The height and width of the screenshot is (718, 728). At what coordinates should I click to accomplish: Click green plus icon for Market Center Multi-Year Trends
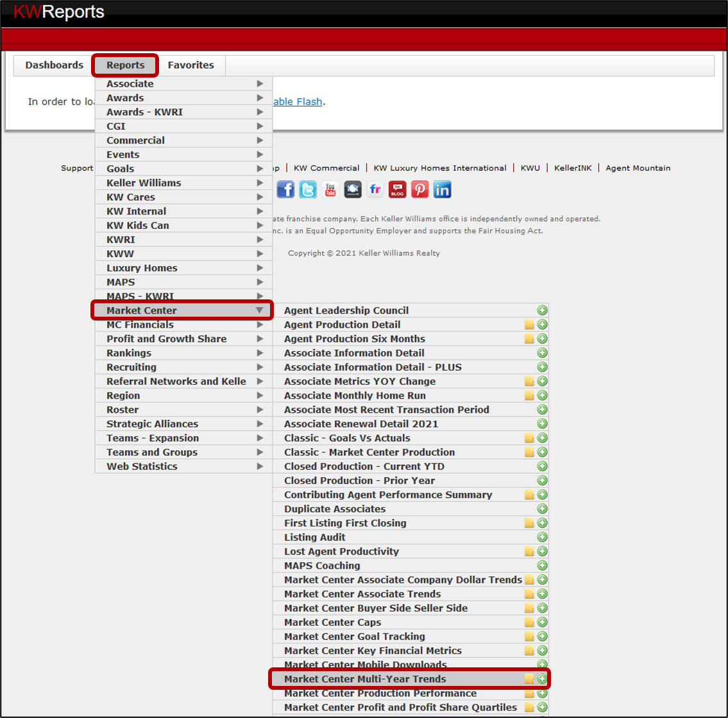(x=542, y=679)
